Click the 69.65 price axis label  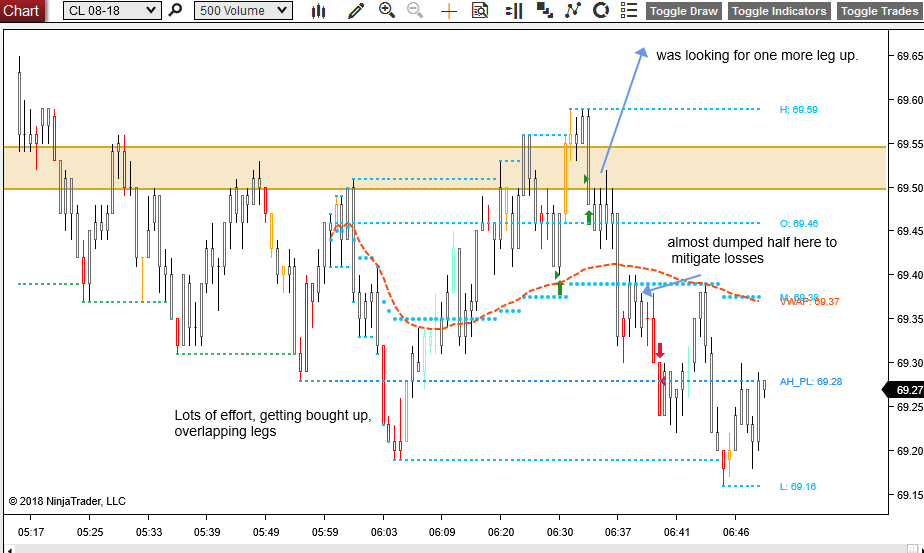[x=910, y=56]
